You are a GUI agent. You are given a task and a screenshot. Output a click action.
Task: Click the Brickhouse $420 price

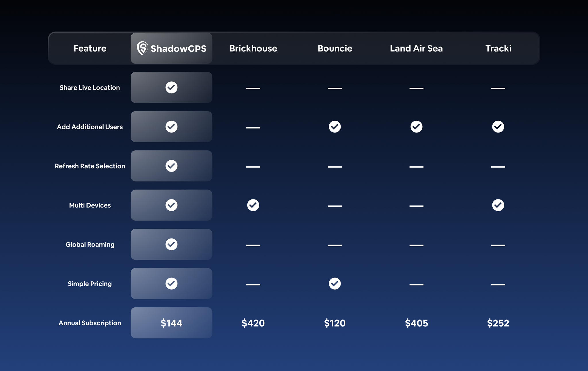coord(253,323)
